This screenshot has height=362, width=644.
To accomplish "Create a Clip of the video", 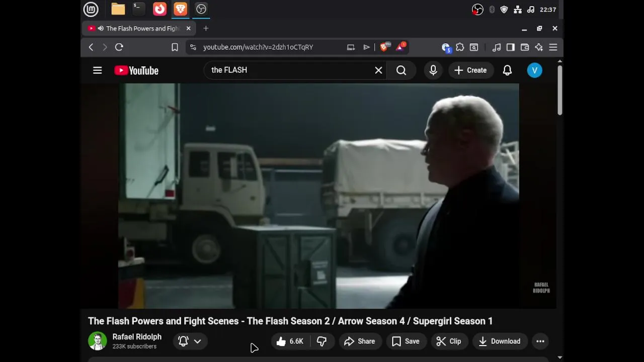I will (449, 341).
